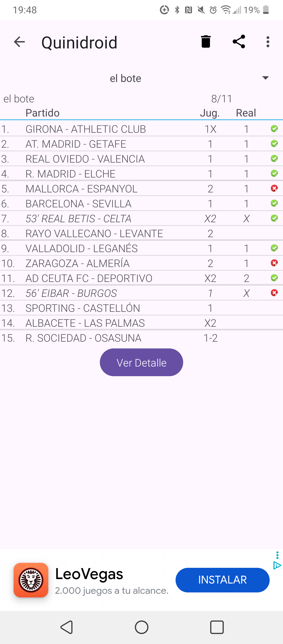
Task: Tap green check on AD Ceuta - Deportivo row
Action: tap(274, 278)
